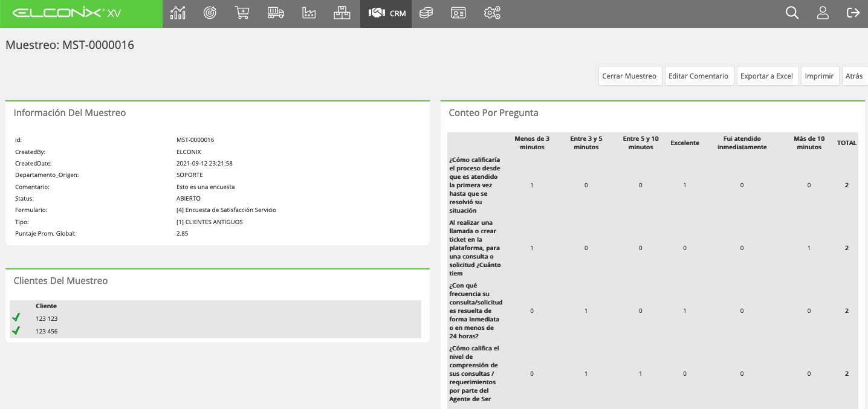This screenshot has height=409, width=868.
Task: Open the user profile icon
Action: (823, 13)
